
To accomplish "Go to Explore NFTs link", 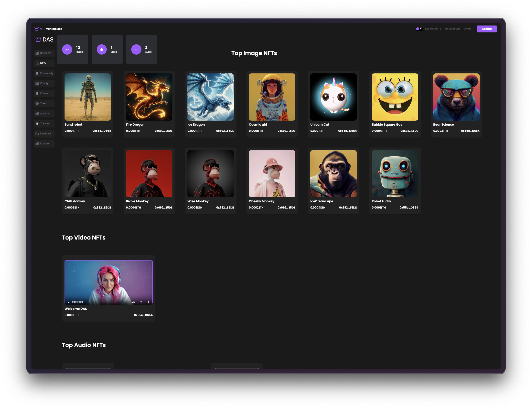I will tap(433, 29).
